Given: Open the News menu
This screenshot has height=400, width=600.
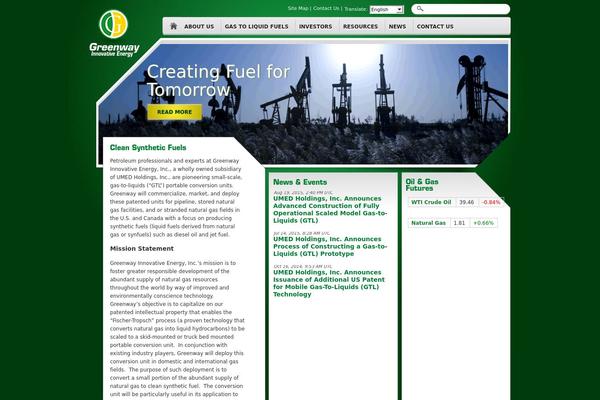Looking at the screenshot, I should [x=397, y=26].
